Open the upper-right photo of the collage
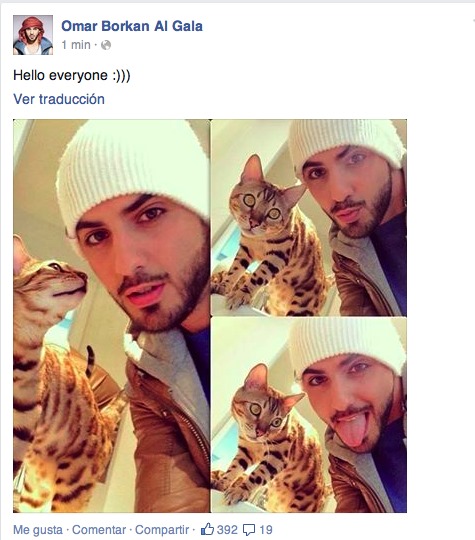The width and height of the screenshot is (475, 540). (x=309, y=218)
